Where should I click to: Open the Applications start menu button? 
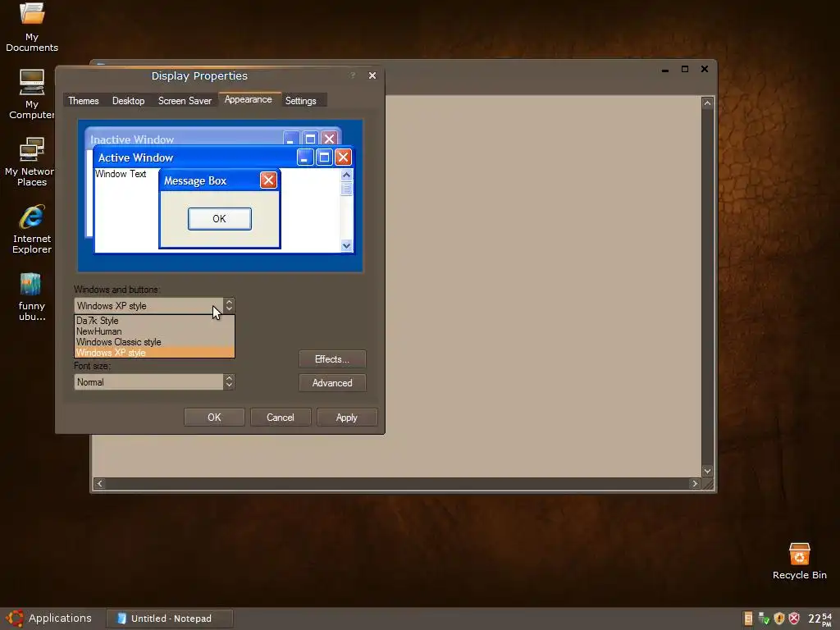point(49,619)
